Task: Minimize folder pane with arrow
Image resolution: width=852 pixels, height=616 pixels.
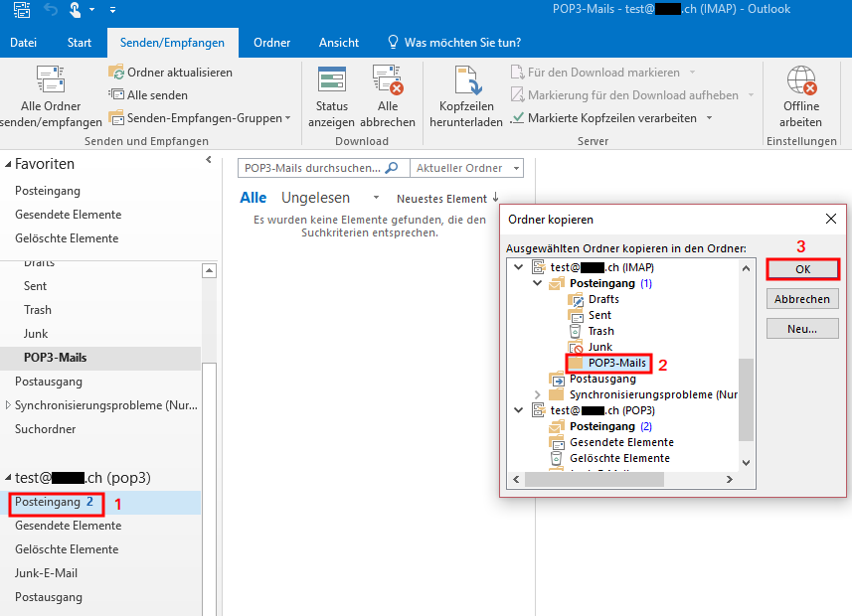Action: pos(209,160)
